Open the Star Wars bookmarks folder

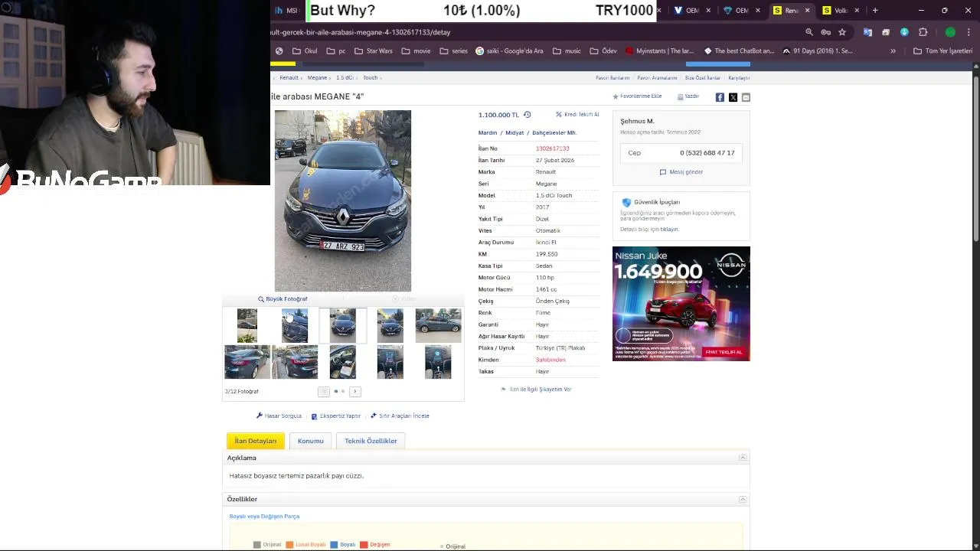click(373, 51)
